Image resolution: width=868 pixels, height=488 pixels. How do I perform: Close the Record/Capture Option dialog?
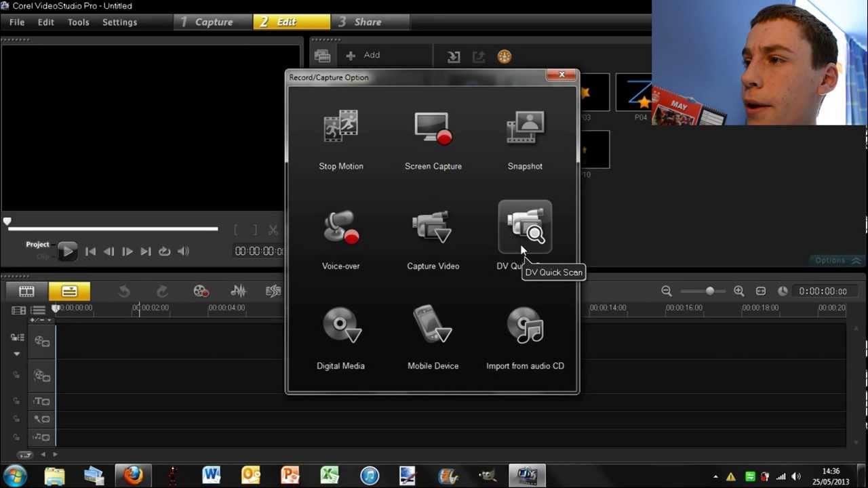561,75
